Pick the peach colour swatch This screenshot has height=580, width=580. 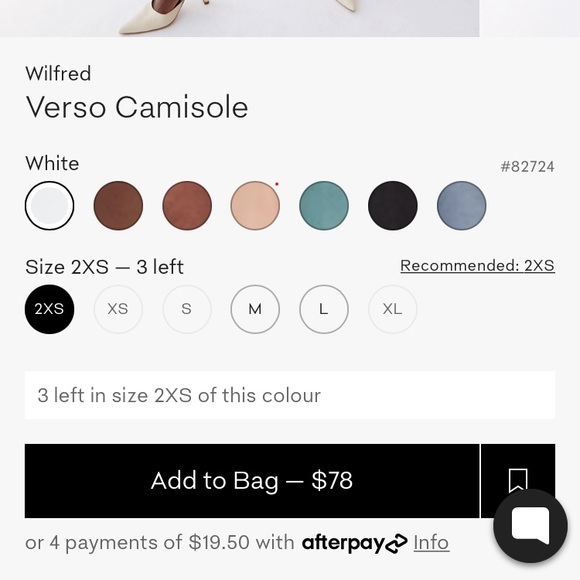click(255, 206)
